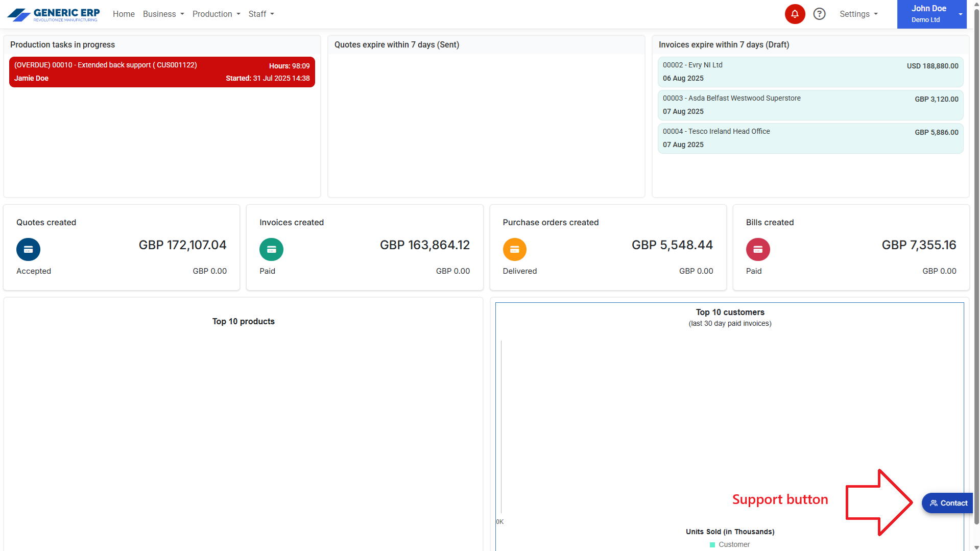The width and height of the screenshot is (980, 551).
Task: Click the blue Quotes created icon
Action: (28, 249)
